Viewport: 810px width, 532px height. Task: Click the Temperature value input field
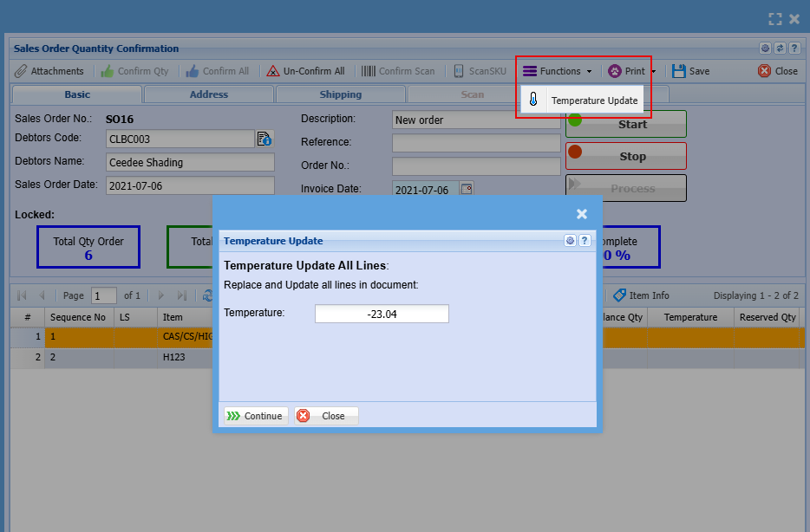pyautogui.click(x=382, y=314)
